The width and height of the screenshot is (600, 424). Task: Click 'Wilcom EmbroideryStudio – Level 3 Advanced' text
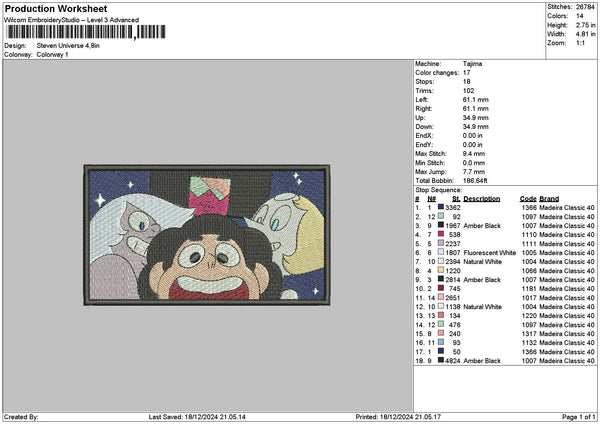coord(72,20)
